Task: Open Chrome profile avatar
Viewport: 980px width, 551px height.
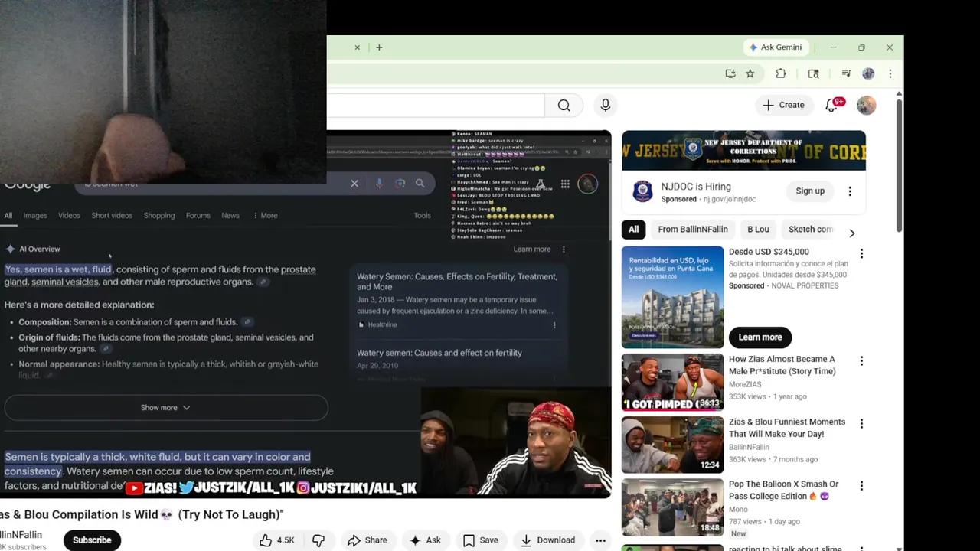Action: [x=868, y=73]
